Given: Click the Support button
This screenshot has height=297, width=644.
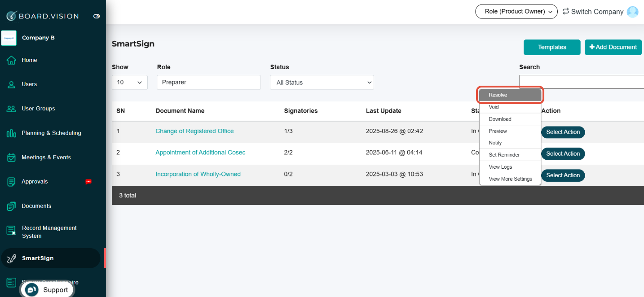Looking at the screenshot, I should pyautogui.click(x=47, y=290).
